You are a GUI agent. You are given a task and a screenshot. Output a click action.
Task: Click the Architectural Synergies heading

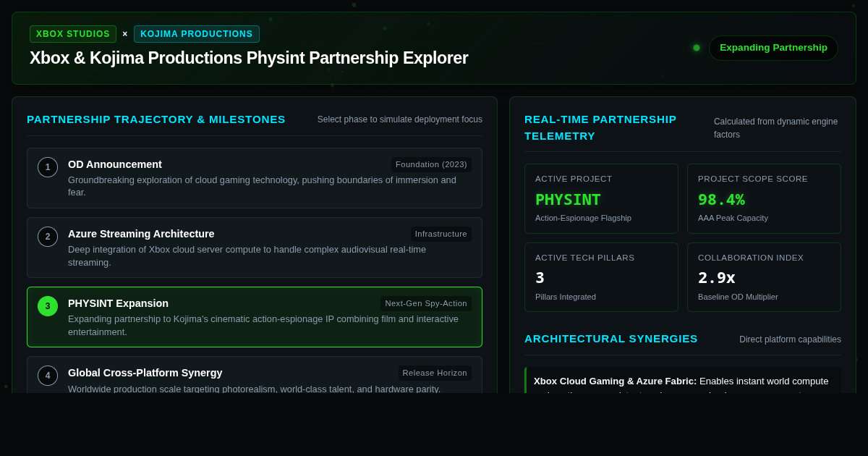611,339
